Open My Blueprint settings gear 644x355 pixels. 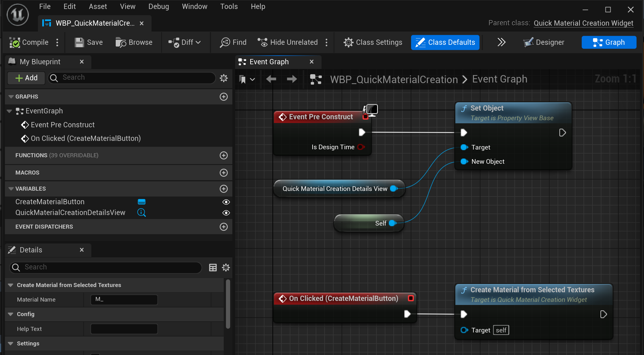click(224, 78)
